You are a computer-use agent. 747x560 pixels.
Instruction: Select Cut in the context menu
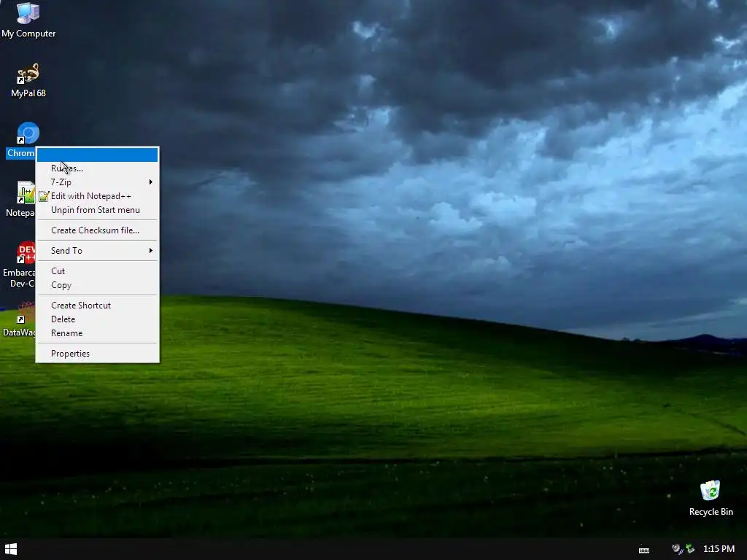coord(97,271)
